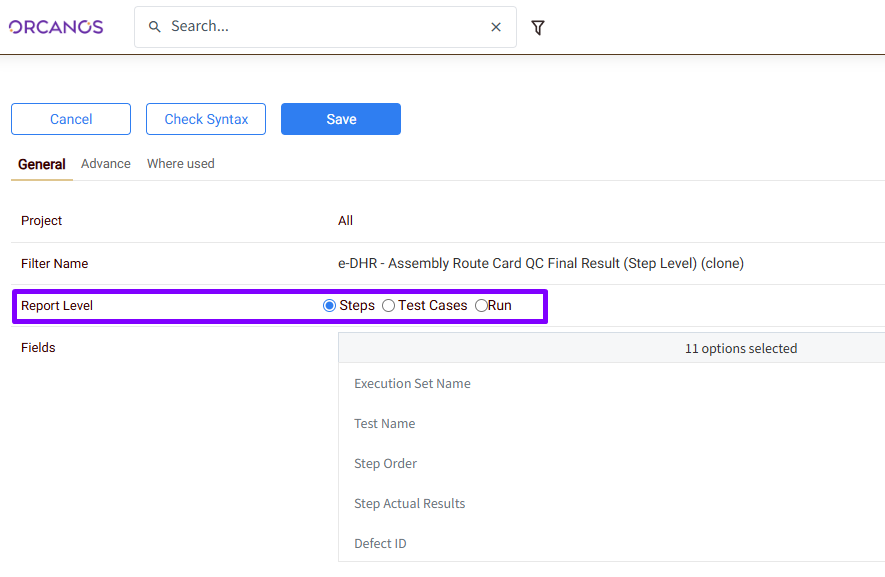Open the Where used tab
The height and width of the screenshot is (577, 885).
[180, 164]
